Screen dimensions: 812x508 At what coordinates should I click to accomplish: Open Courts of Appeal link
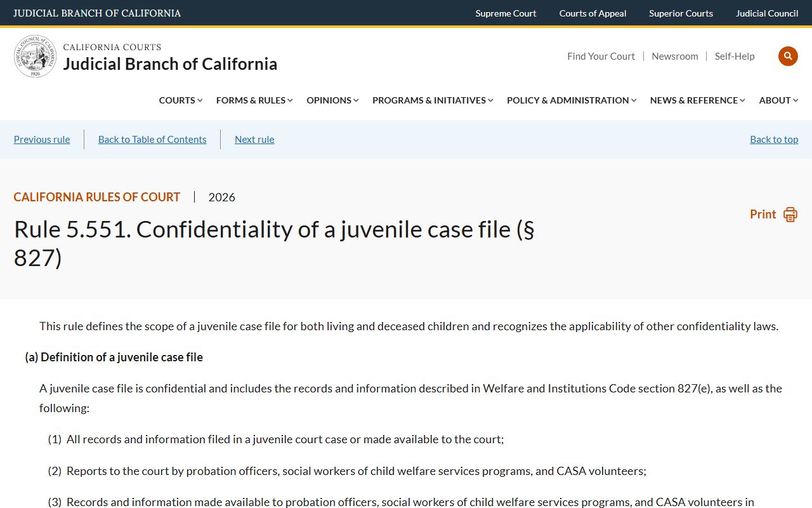click(593, 13)
